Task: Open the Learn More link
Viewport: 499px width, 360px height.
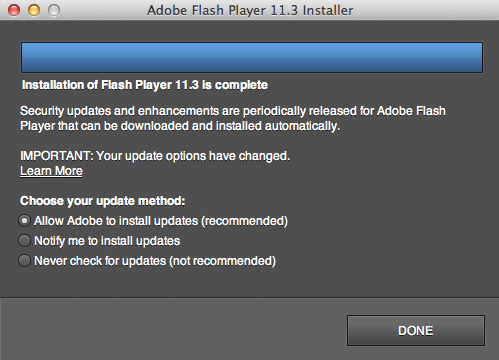Action: [51, 171]
